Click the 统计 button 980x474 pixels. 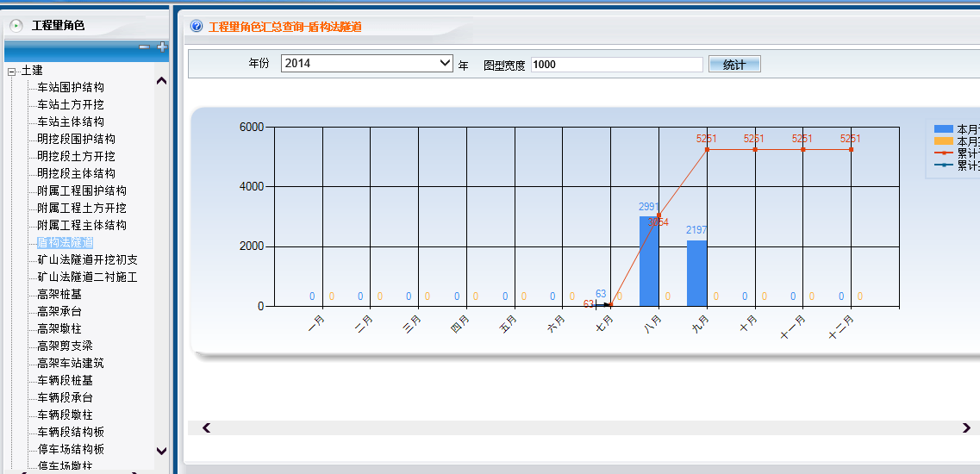pyautogui.click(x=733, y=65)
